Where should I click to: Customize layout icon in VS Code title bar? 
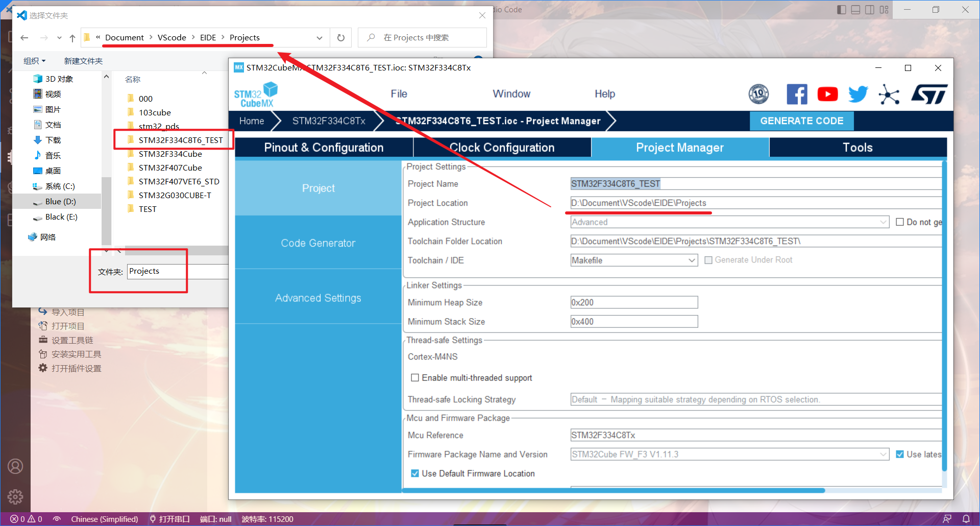click(x=885, y=10)
